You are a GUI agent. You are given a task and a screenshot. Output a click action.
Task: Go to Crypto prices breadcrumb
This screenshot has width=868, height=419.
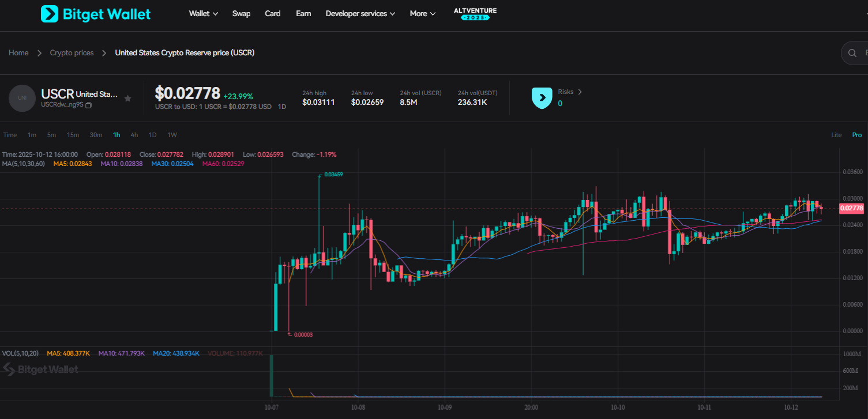tap(72, 53)
